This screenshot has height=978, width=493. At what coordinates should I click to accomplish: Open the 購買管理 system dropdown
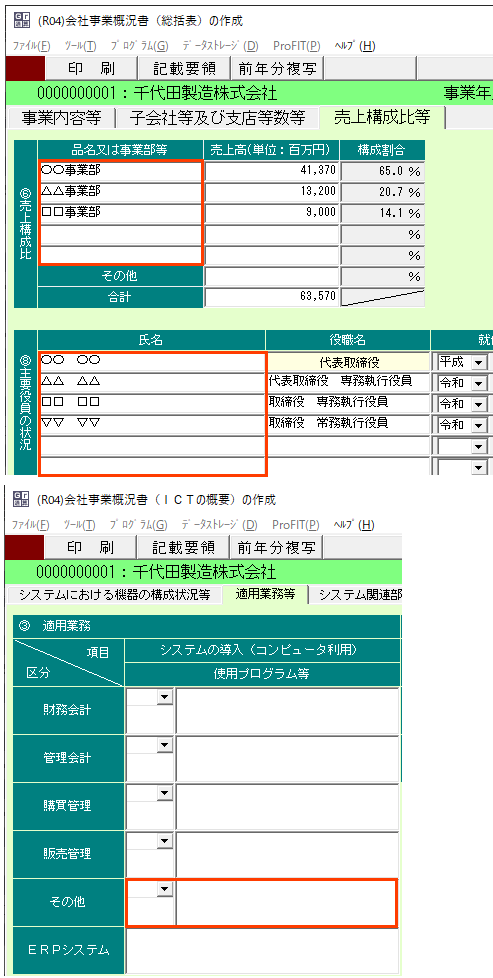(165, 793)
